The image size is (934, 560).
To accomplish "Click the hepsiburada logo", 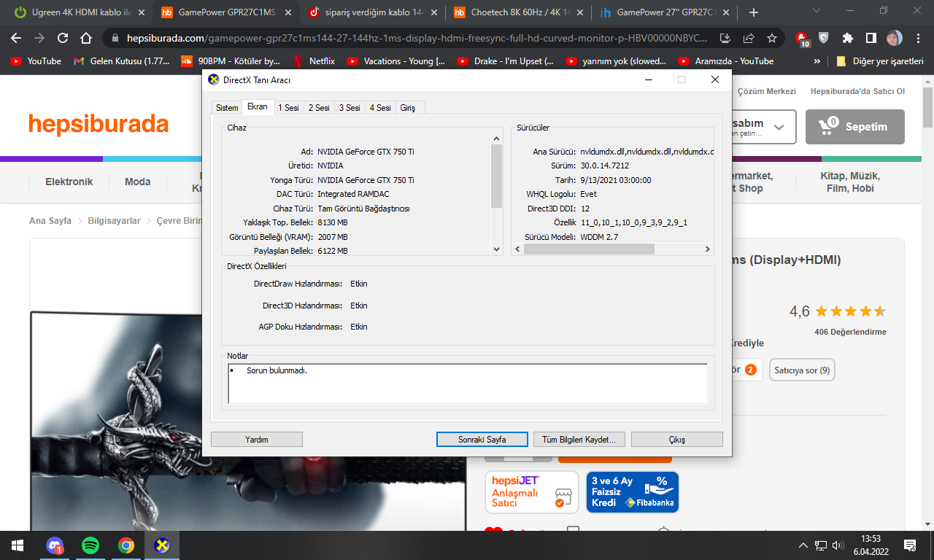I will tap(99, 125).
